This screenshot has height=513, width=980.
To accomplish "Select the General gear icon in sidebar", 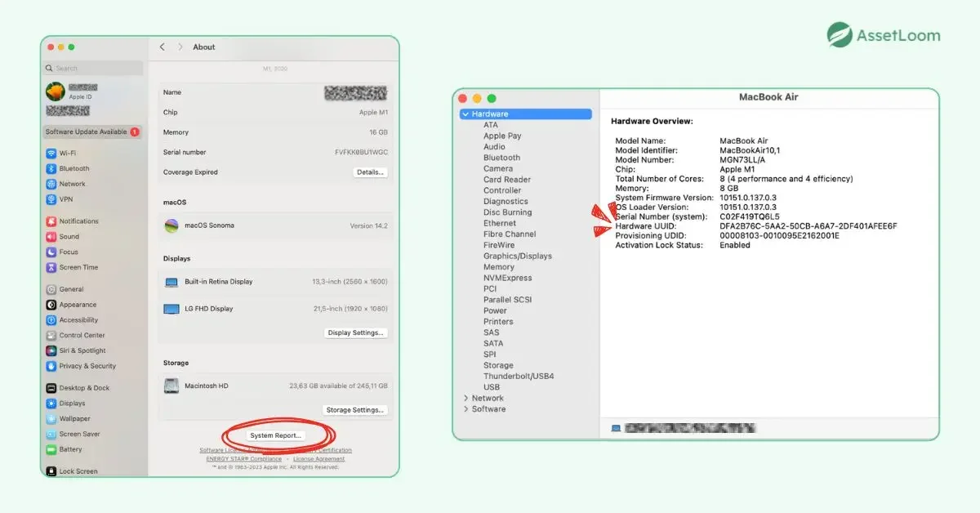I will coord(51,289).
